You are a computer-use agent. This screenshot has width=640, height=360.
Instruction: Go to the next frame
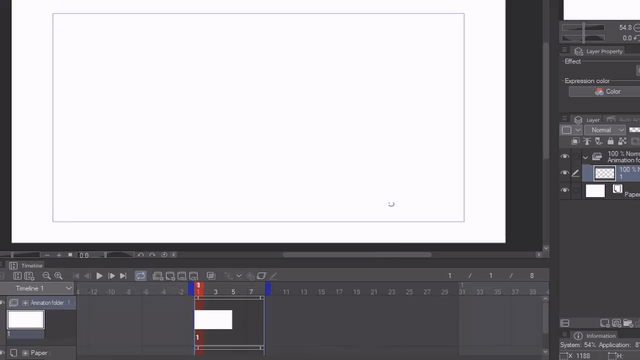click(x=111, y=276)
